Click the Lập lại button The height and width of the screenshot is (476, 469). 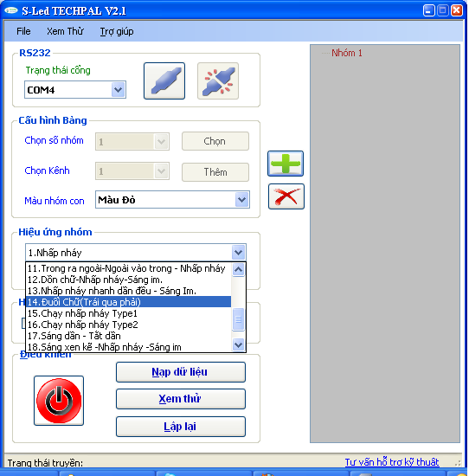click(181, 427)
